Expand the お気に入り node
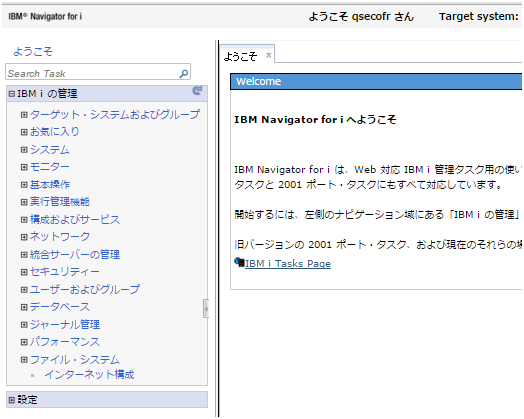Viewport: 524px width, 419px height. (x=24, y=132)
